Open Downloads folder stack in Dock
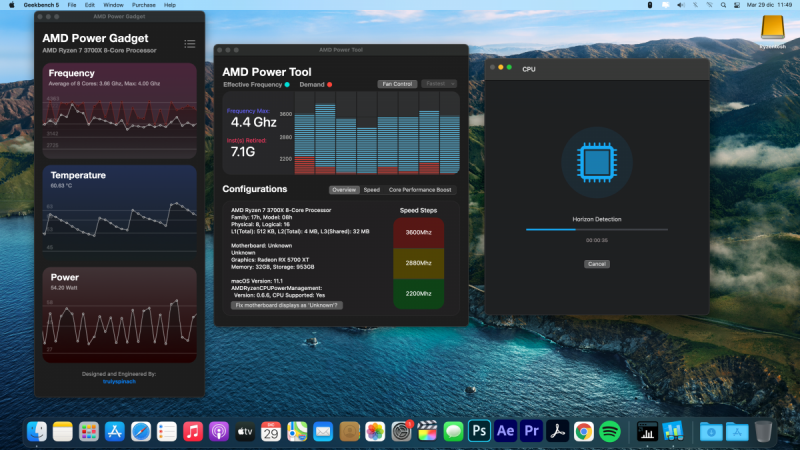Image resolution: width=800 pixels, height=450 pixels. click(x=711, y=432)
